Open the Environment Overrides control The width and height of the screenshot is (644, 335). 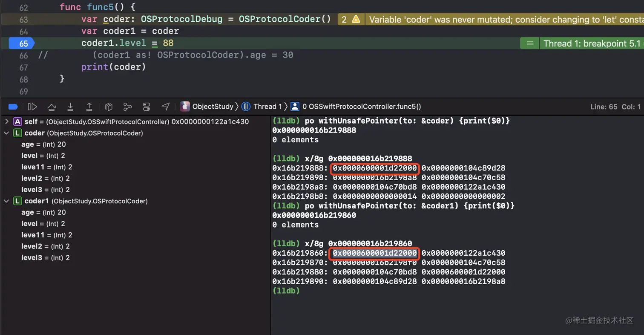(x=147, y=107)
